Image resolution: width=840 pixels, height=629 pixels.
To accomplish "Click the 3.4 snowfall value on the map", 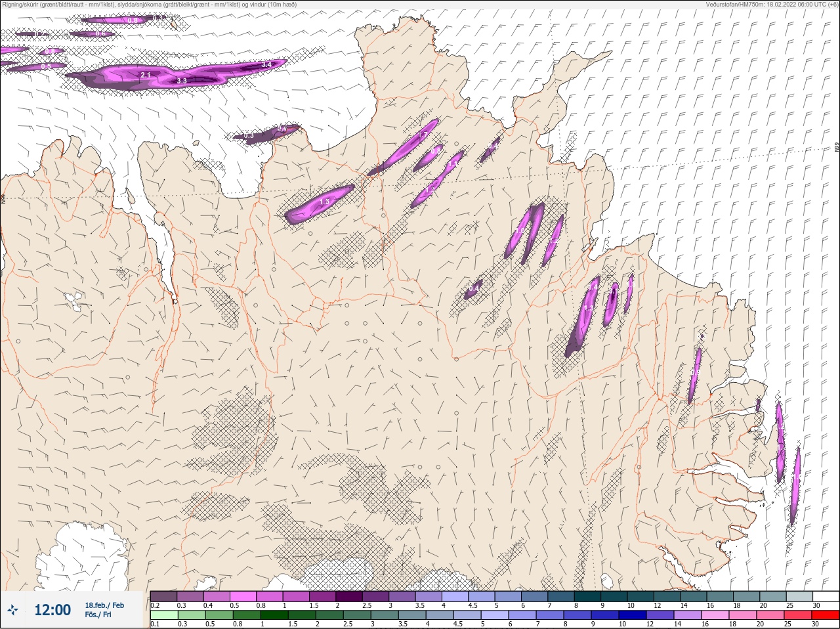I will 266,65.
